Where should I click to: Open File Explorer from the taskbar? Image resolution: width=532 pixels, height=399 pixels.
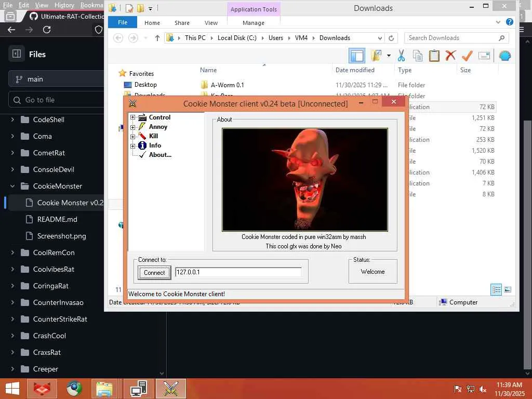104,389
